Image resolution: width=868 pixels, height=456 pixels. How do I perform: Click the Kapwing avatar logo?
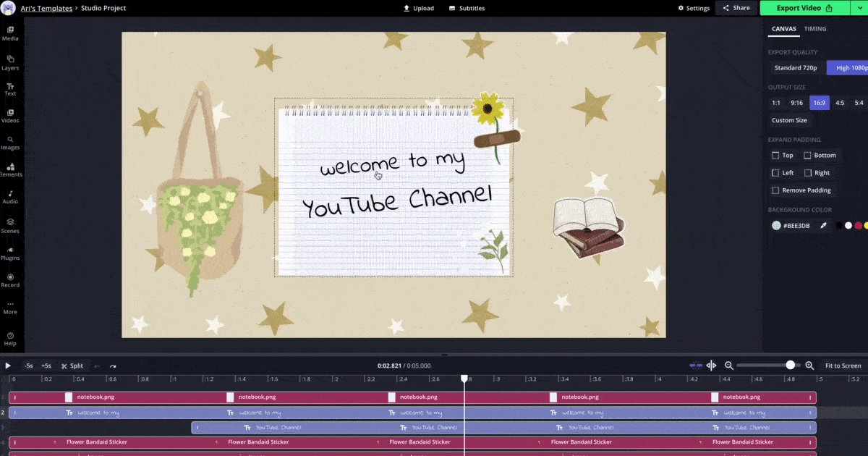coord(9,8)
